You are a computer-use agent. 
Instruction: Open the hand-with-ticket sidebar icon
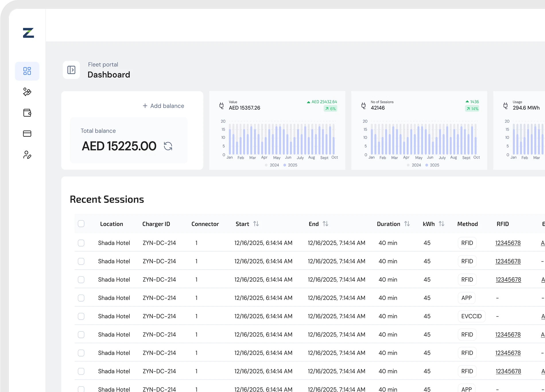27,92
